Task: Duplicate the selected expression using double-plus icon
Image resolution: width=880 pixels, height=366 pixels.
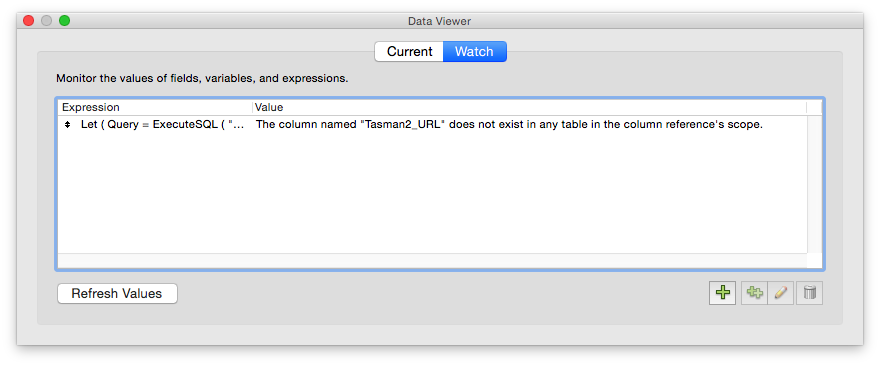Action: click(754, 293)
